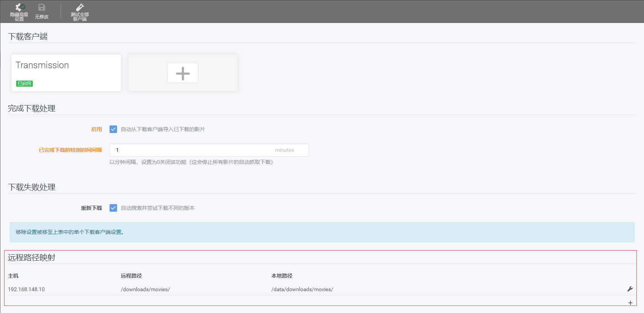
Task: Test all download clients button
Action: click(80, 12)
